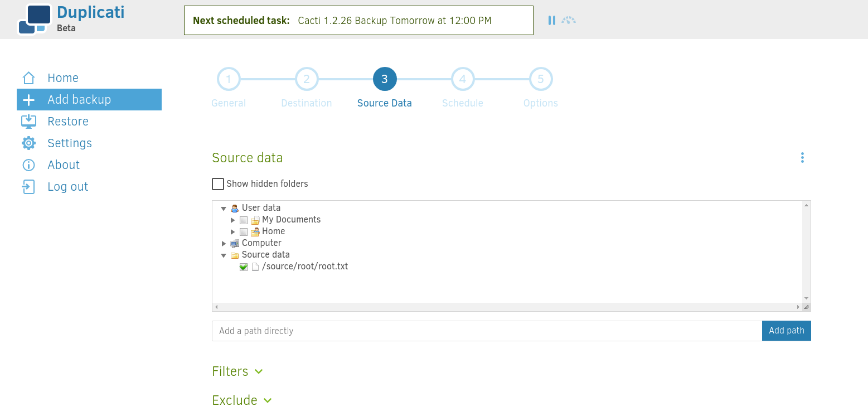The width and height of the screenshot is (868, 416).
Task: Uncheck the /source/root/root.txt checkbox
Action: (244, 267)
